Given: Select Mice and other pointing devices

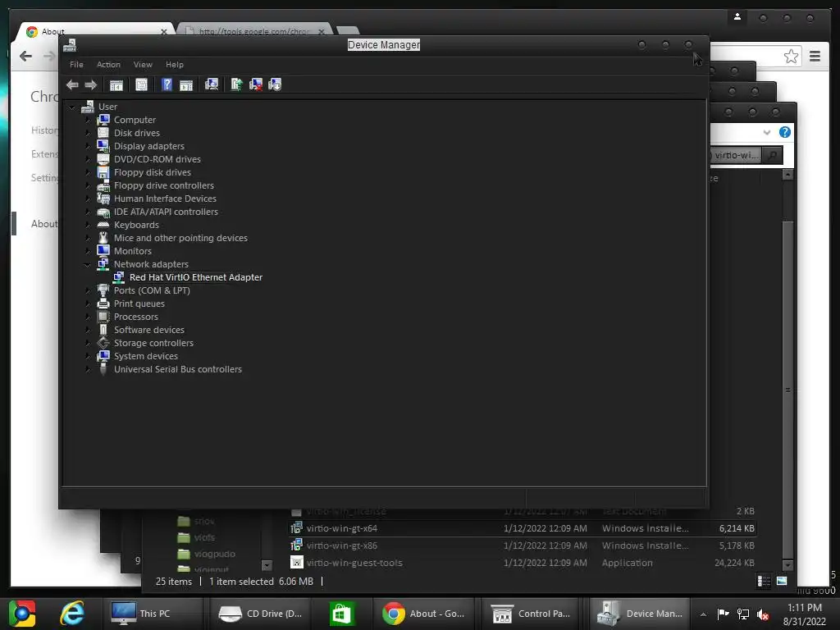Looking at the screenshot, I should pyautogui.click(x=180, y=238).
